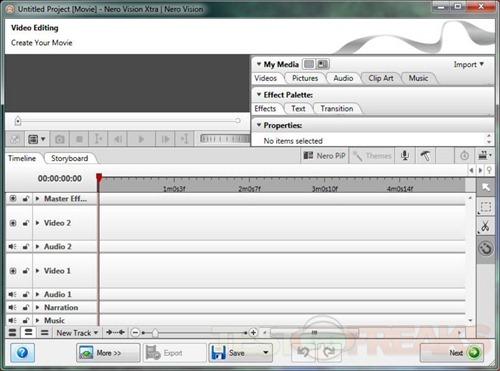Open the Transition palette tab
The image size is (500, 371).
[337, 109]
